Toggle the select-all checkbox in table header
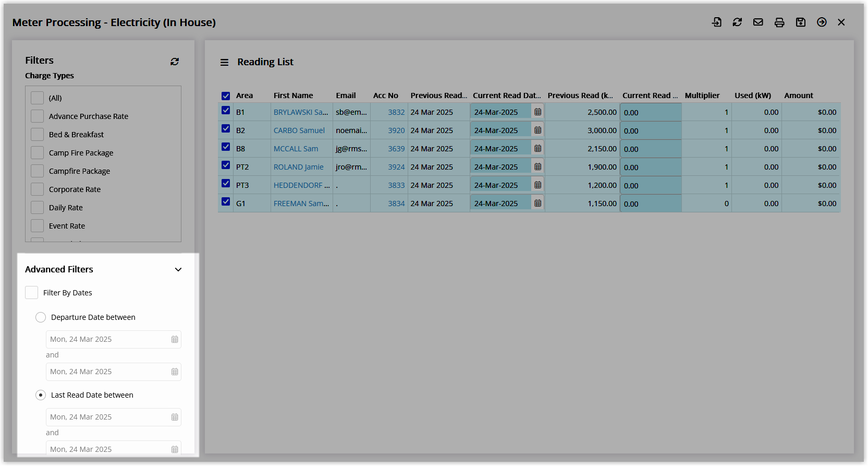Screen dimensions: 868x466 (226, 95)
